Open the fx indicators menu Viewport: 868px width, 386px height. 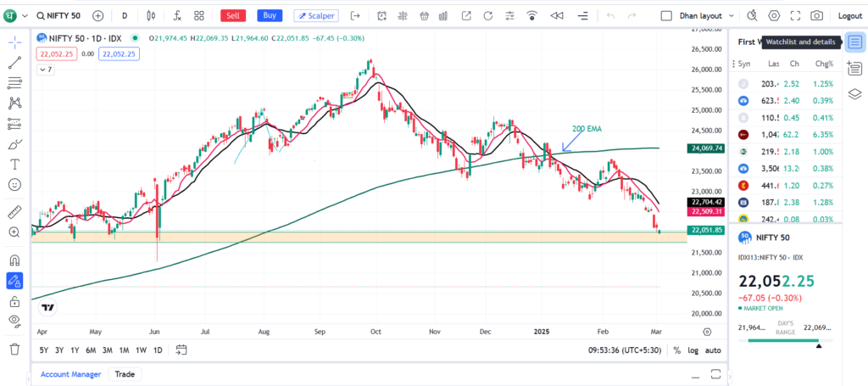click(177, 15)
